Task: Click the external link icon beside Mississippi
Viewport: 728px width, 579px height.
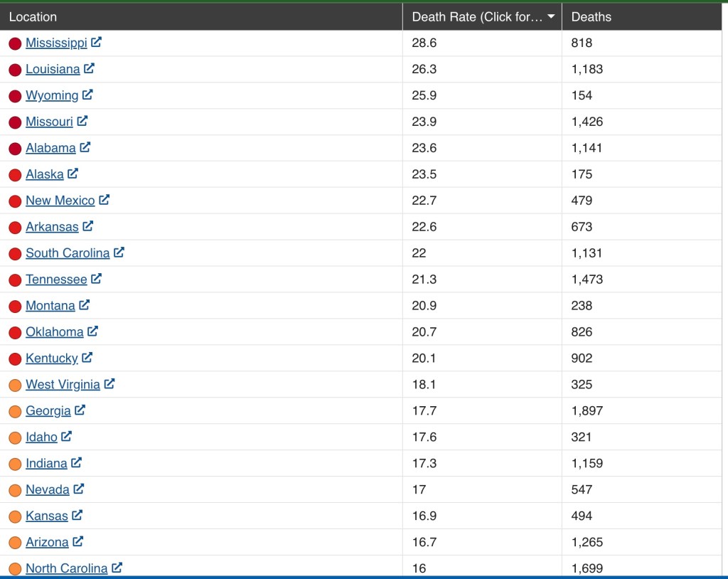Action: tap(96, 42)
